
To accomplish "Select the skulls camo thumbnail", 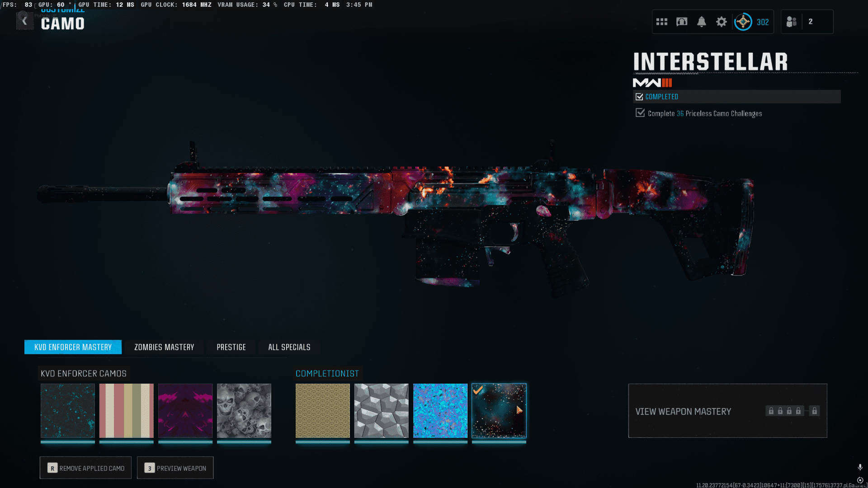I will pyautogui.click(x=244, y=411).
